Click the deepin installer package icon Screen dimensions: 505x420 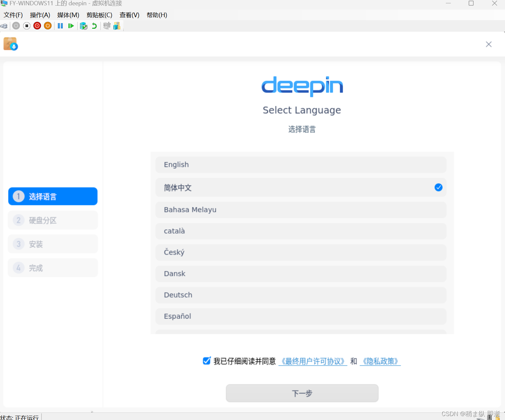(10, 44)
